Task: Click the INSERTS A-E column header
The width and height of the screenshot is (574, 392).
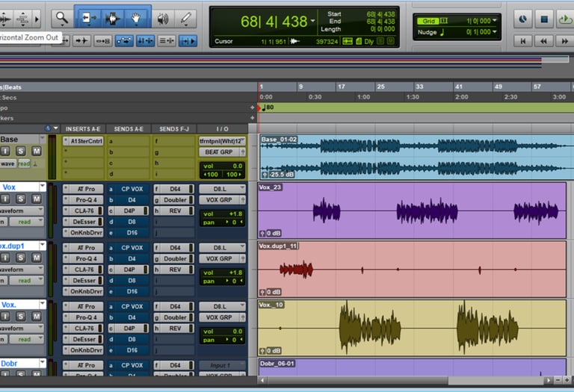Action: (83, 128)
